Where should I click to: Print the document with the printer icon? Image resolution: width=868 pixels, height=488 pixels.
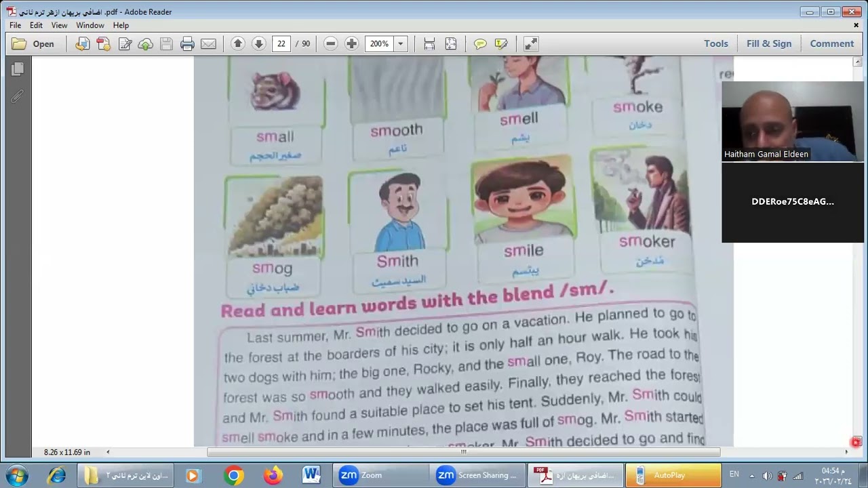pyautogui.click(x=188, y=44)
